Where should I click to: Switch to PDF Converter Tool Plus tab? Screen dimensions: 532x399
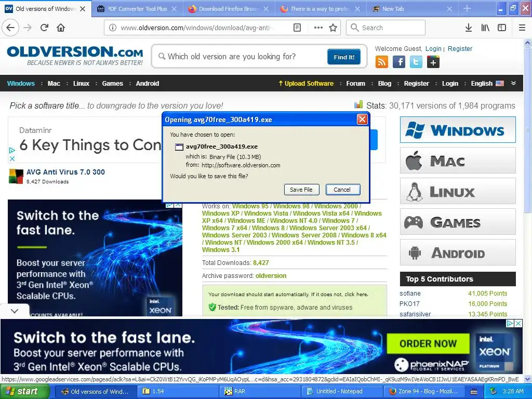(x=137, y=9)
